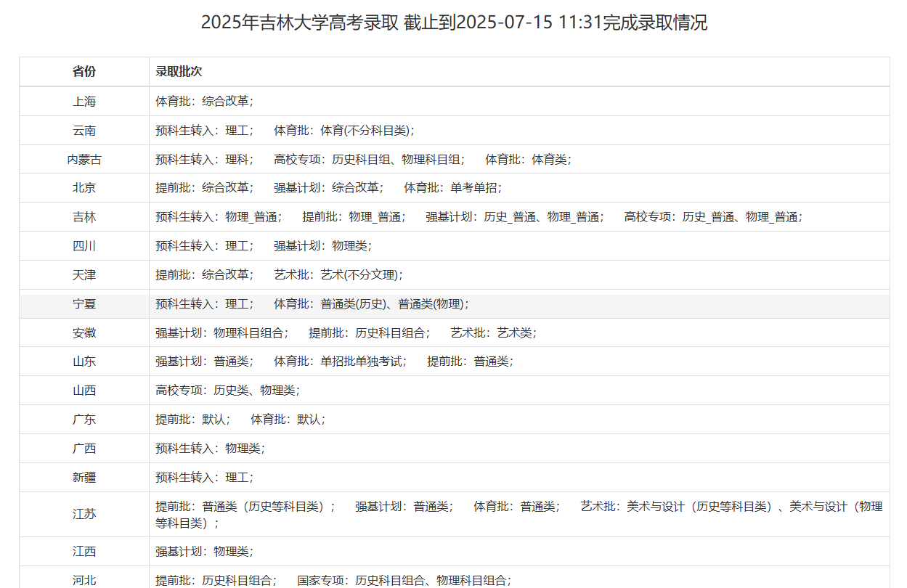Click 体育批：体育(不分科目类) in the 云南 row

343,131
